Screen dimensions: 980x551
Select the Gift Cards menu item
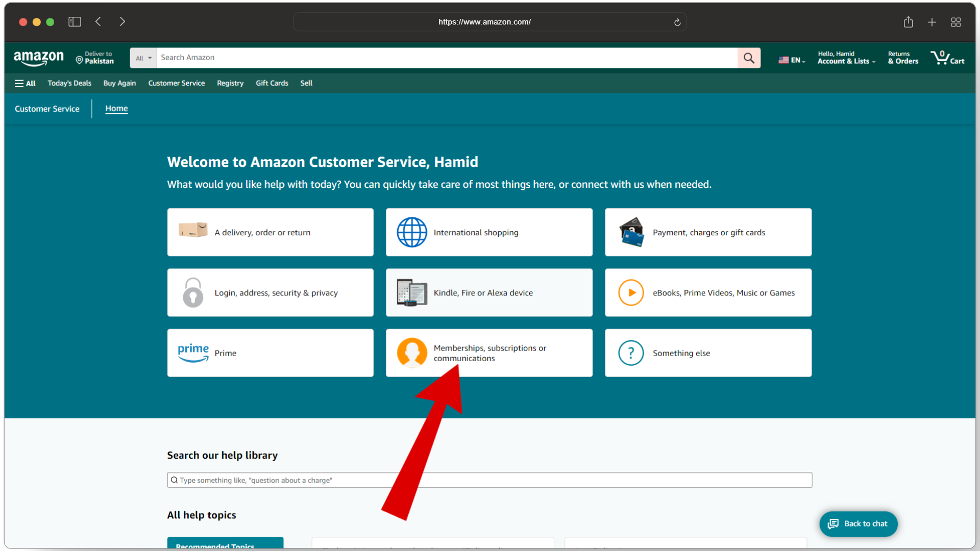click(272, 83)
